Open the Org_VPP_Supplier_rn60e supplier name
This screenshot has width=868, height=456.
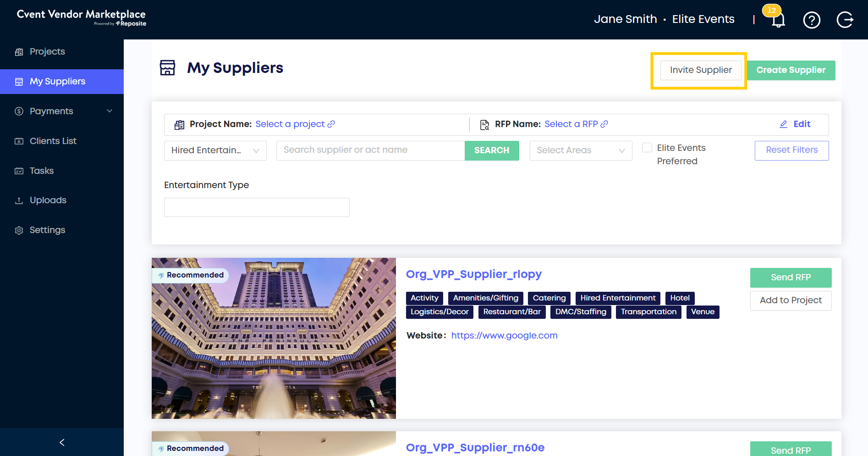coord(475,448)
